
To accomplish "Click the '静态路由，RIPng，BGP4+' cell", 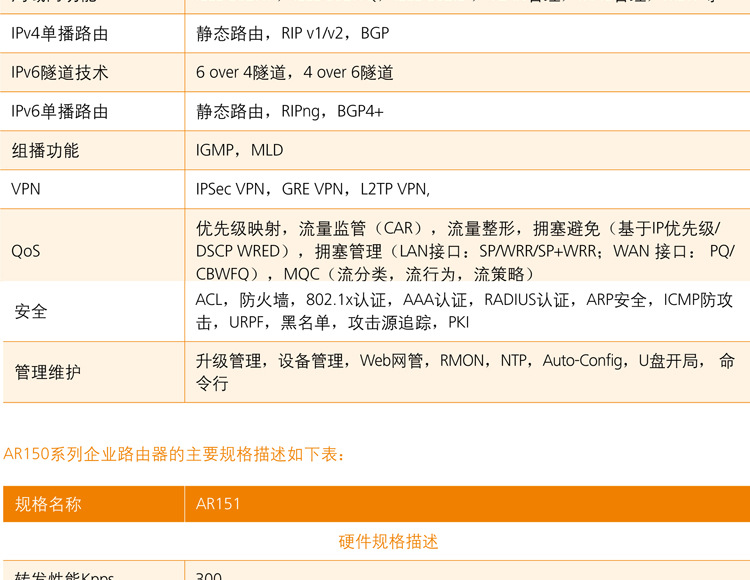I will (x=289, y=112).
